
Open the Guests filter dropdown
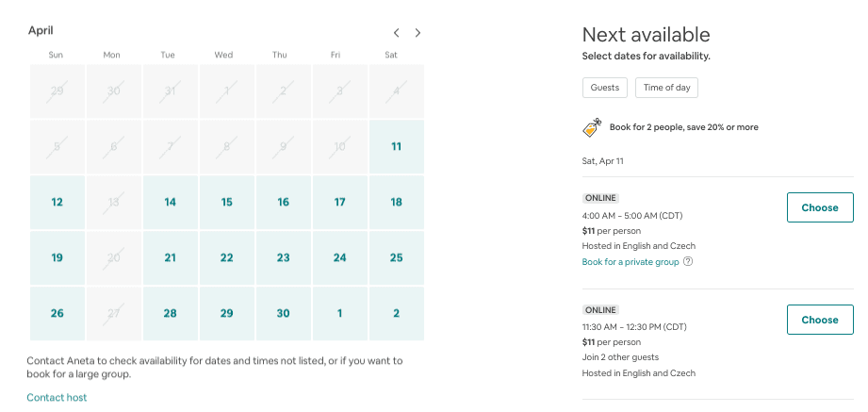[605, 88]
